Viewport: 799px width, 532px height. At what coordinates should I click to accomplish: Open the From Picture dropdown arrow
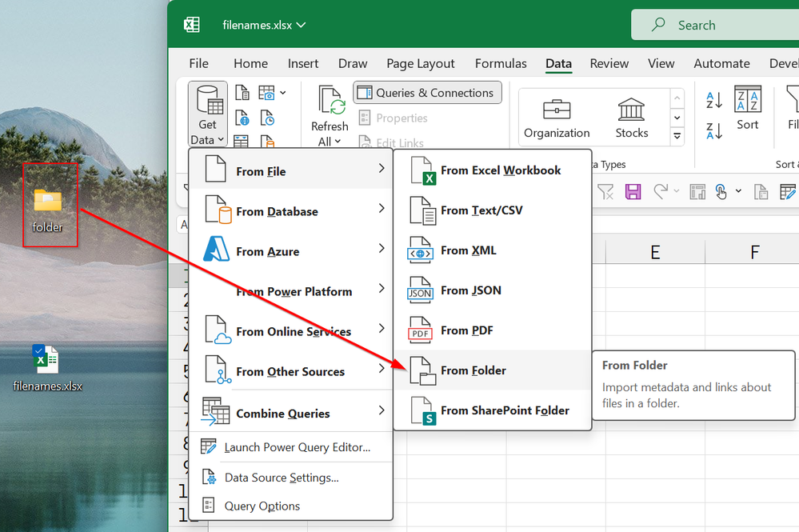click(283, 93)
